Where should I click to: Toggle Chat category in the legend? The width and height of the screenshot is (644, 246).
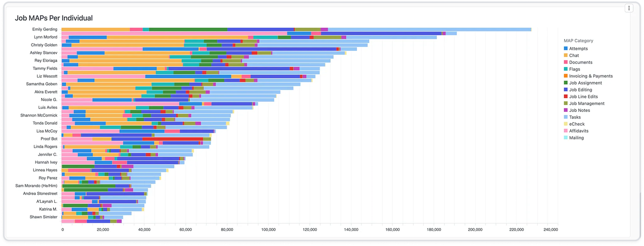[x=574, y=56]
